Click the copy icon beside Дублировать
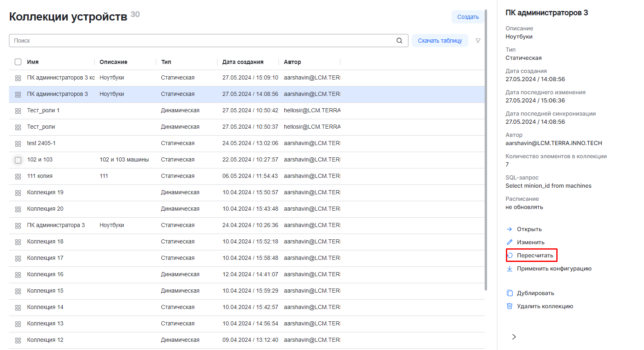644x350 pixels. tap(510, 293)
